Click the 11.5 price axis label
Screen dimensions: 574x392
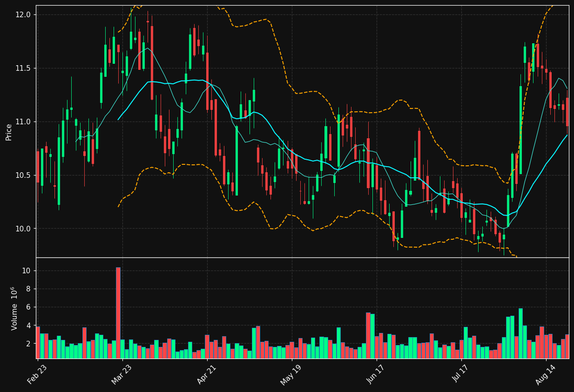24,68
